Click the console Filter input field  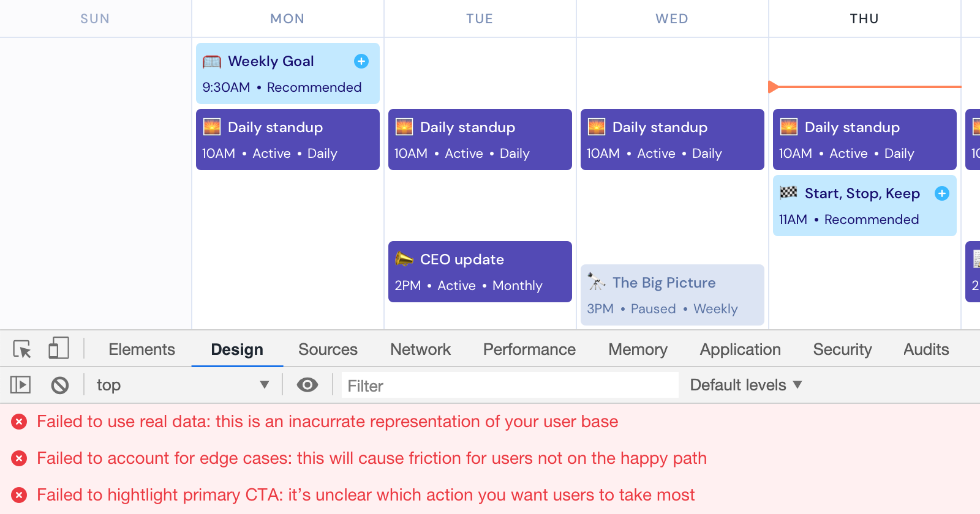point(510,386)
